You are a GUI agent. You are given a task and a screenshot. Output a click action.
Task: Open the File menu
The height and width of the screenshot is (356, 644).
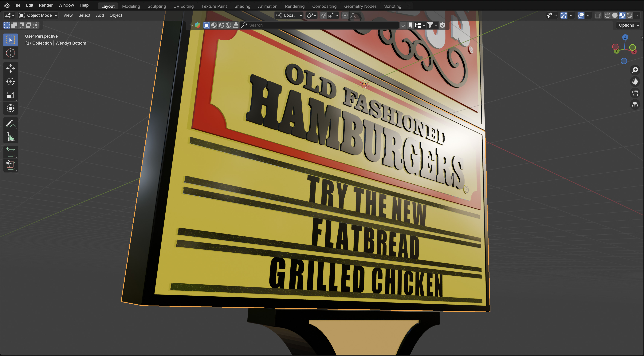[x=17, y=5]
